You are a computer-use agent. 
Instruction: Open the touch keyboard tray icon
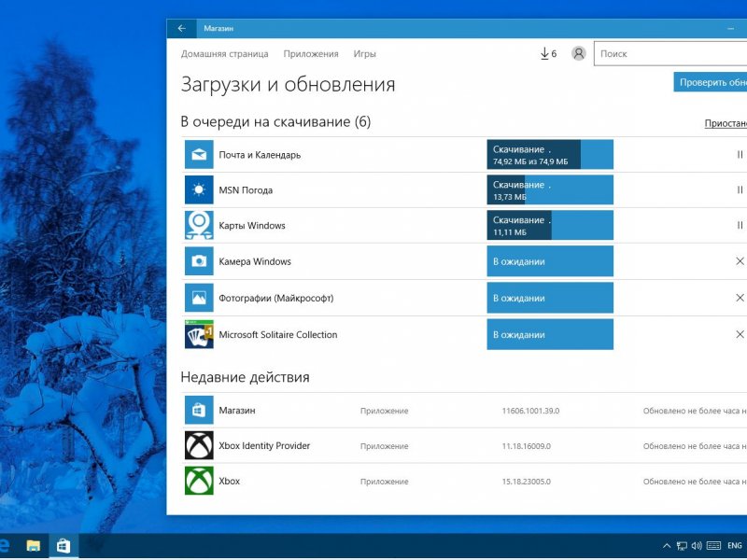click(x=713, y=546)
